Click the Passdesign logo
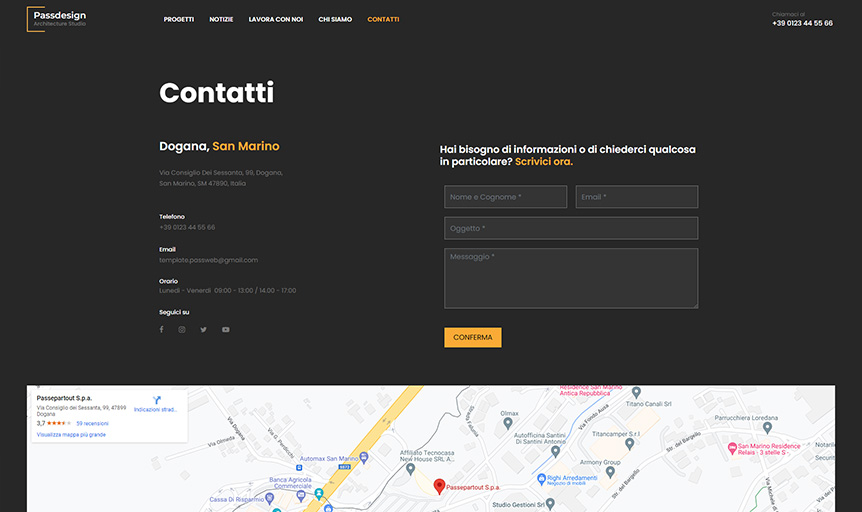This screenshot has width=862, height=512. click(x=58, y=19)
